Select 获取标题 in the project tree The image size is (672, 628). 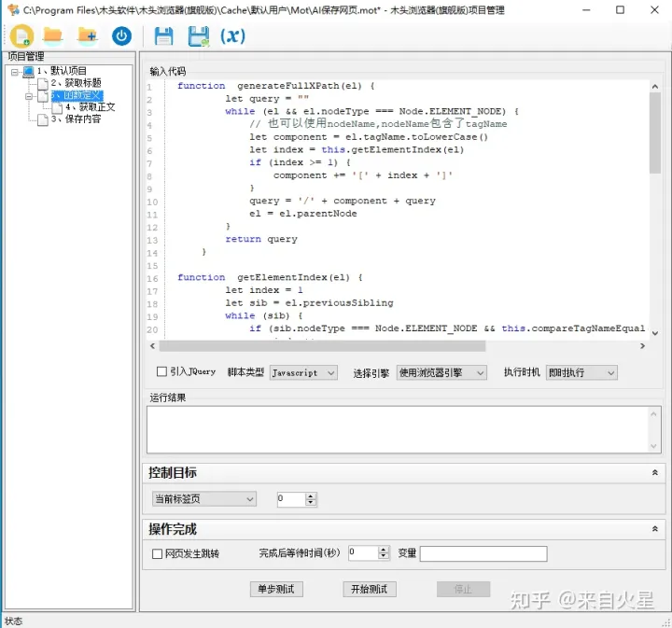pyautogui.click(x=76, y=83)
